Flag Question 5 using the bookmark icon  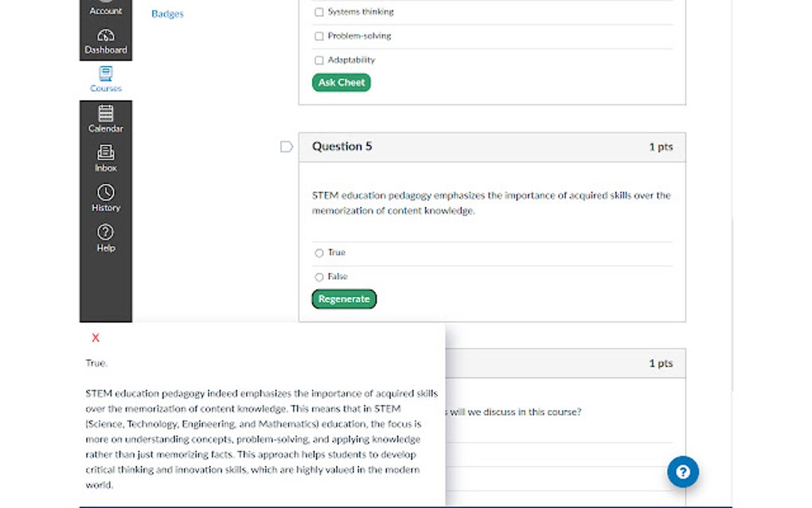pos(287,147)
